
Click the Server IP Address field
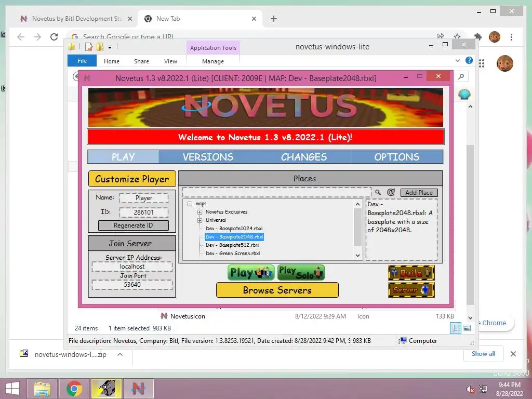(132, 267)
